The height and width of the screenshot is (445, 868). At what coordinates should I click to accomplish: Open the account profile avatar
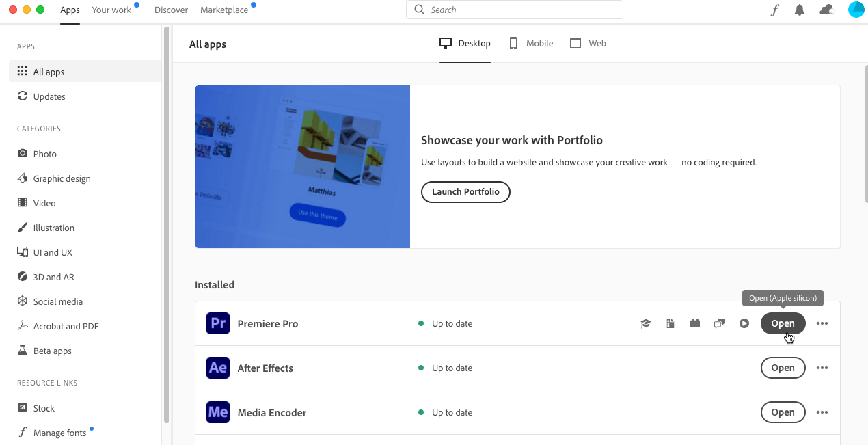(856, 10)
